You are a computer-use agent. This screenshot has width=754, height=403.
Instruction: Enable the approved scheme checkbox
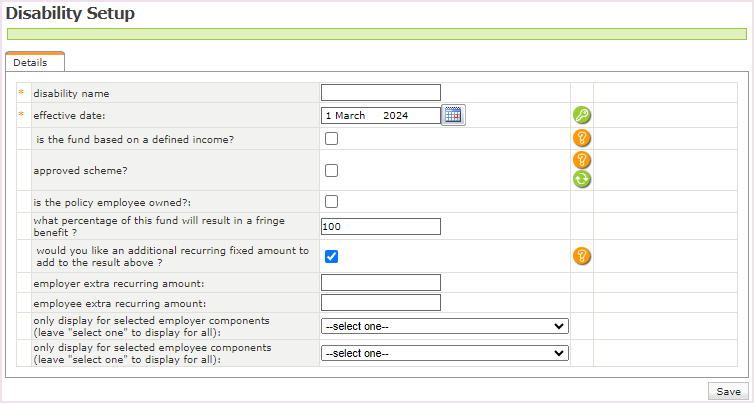(331, 171)
